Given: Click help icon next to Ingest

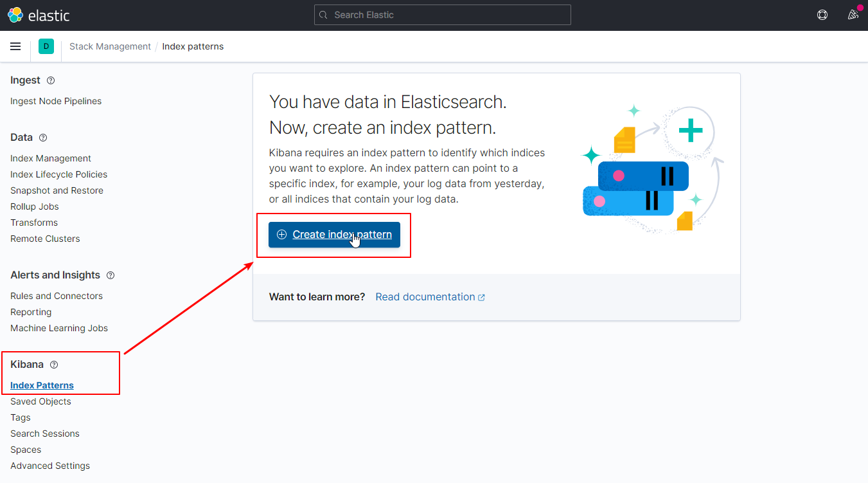Looking at the screenshot, I should click(51, 80).
